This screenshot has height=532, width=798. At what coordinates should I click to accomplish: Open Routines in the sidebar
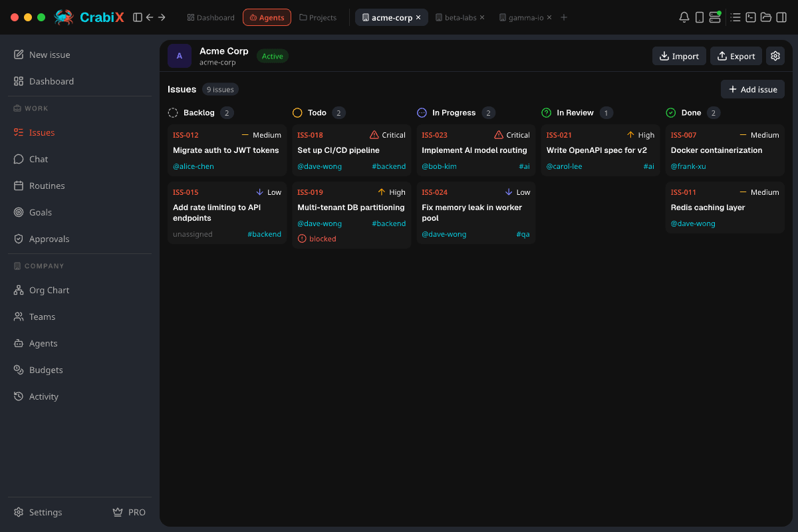(80, 186)
